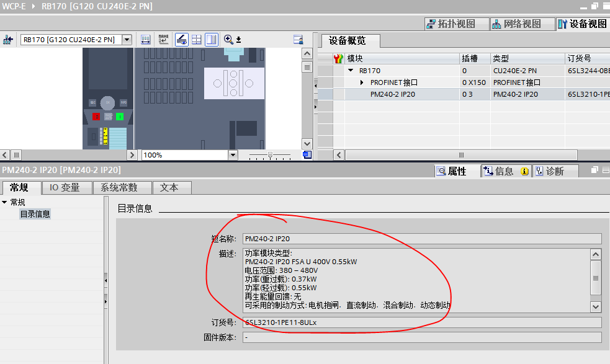The width and height of the screenshot is (610, 364).
Task: Click the float window icon in properties header
Action: pos(594,171)
